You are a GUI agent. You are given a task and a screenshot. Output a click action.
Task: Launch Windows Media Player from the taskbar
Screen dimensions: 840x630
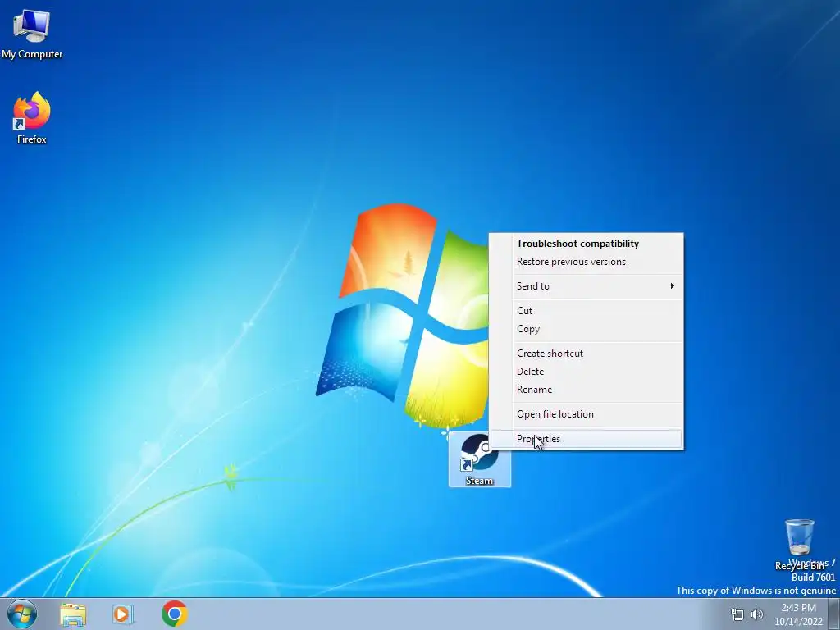[x=123, y=614]
